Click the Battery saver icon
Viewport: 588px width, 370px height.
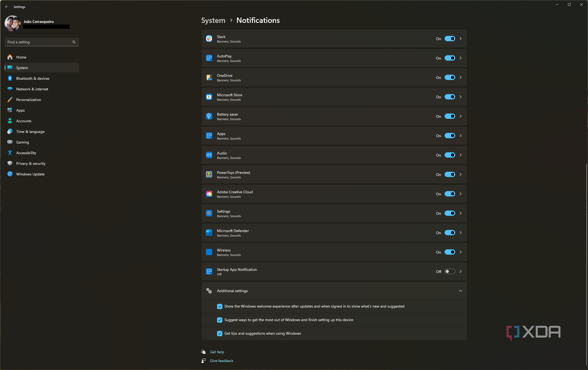(209, 116)
